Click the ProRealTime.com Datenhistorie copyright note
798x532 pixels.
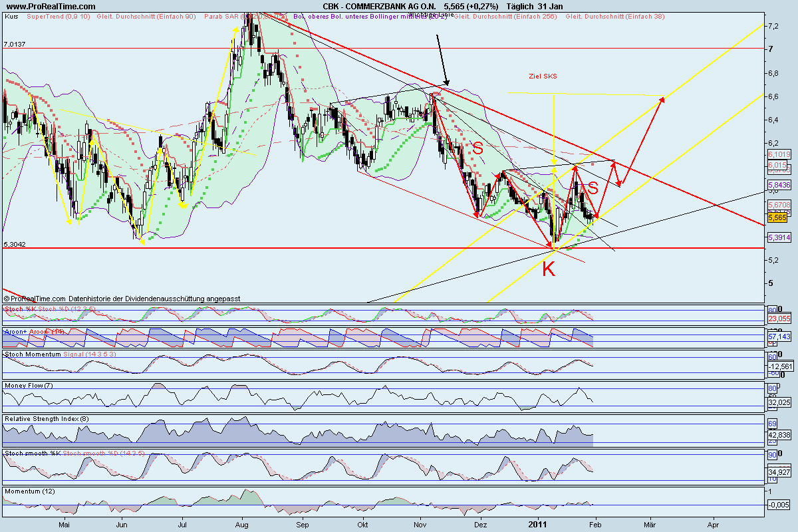[x=122, y=299]
